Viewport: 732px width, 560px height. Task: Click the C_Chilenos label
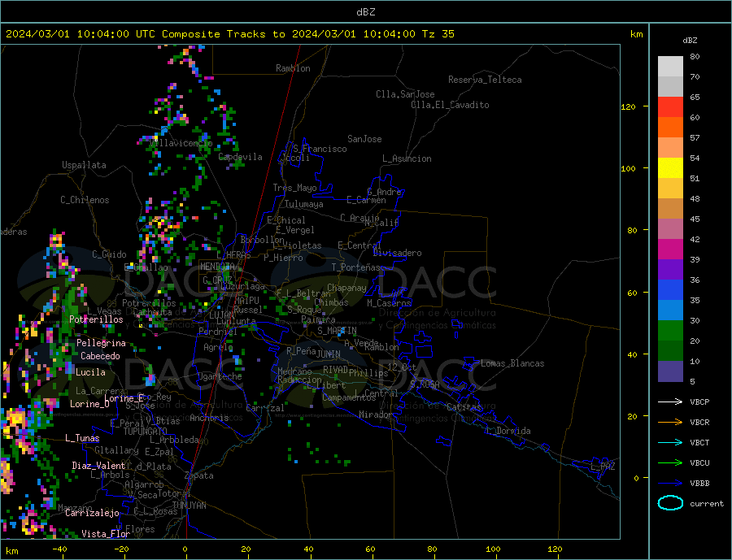(85, 200)
